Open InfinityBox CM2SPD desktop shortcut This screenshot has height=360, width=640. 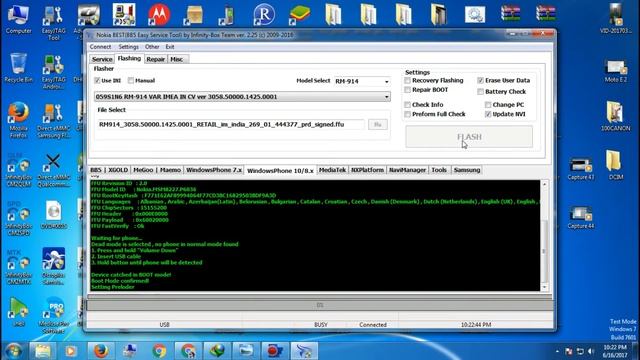tap(18, 218)
